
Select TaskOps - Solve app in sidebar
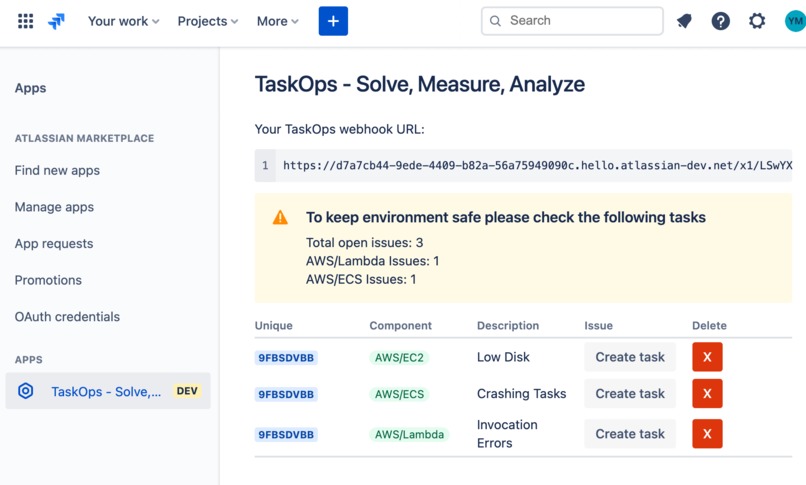coord(108,391)
